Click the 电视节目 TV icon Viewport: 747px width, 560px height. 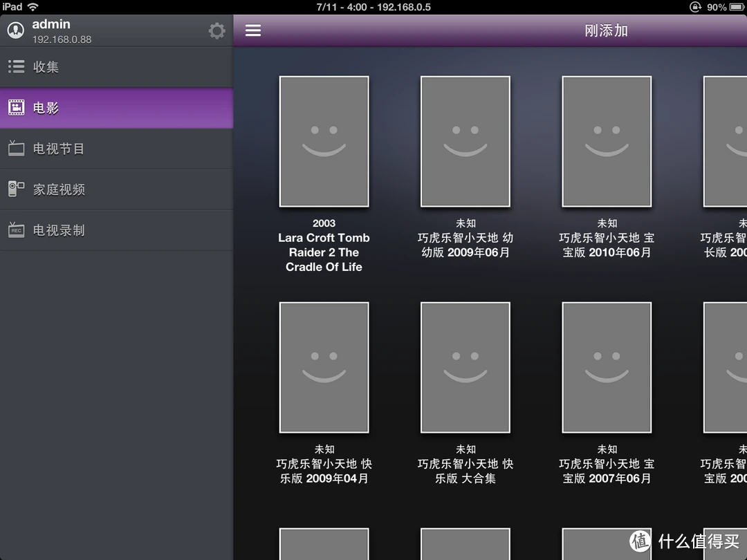[16, 148]
